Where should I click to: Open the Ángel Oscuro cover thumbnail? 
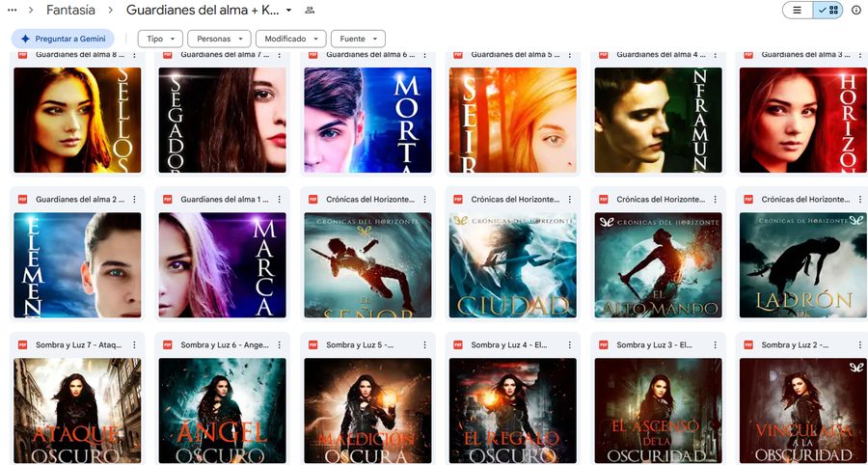pos(223,411)
